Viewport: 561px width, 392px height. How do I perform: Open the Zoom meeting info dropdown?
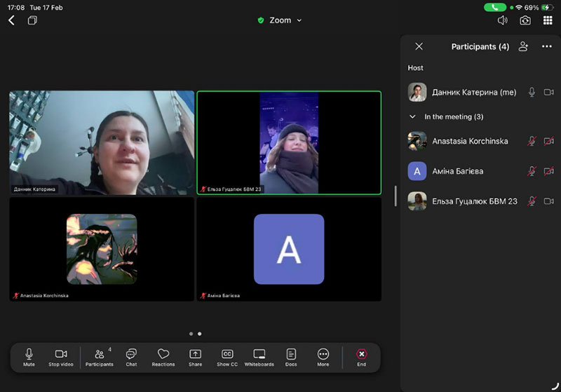click(280, 20)
